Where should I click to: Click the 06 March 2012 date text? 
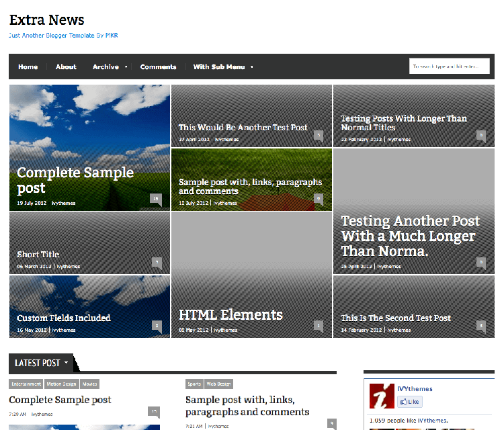pos(34,267)
